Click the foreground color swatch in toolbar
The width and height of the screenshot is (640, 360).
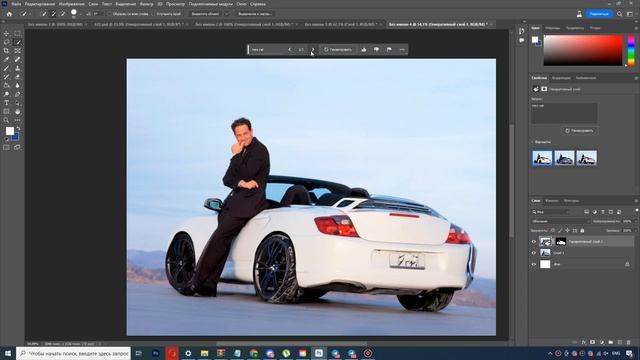click(x=10, y=131)
